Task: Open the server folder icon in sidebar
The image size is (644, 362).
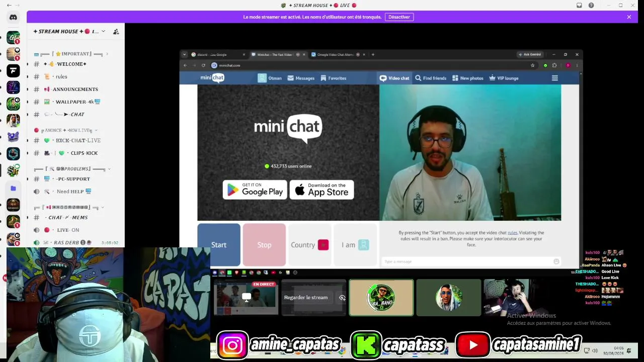Action: tap(13, 189)
